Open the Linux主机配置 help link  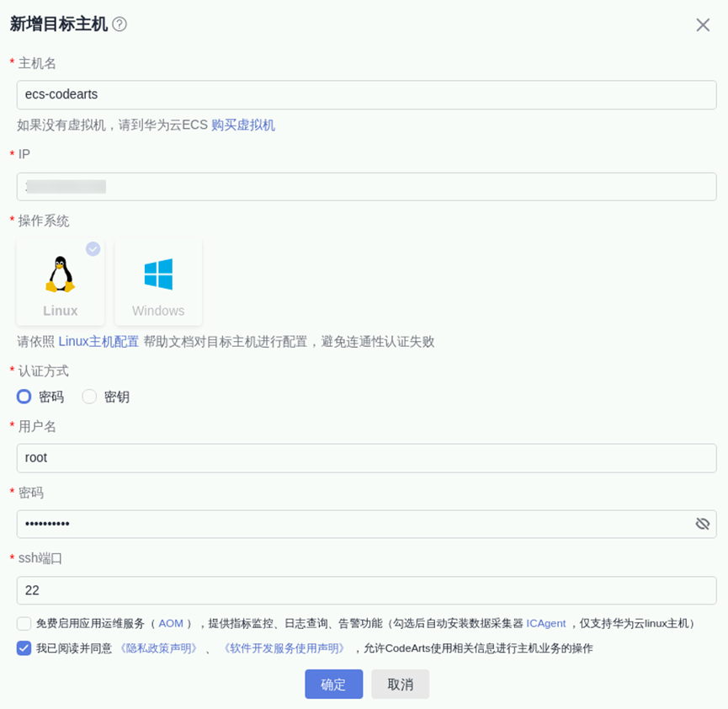(x=98, y=342)
